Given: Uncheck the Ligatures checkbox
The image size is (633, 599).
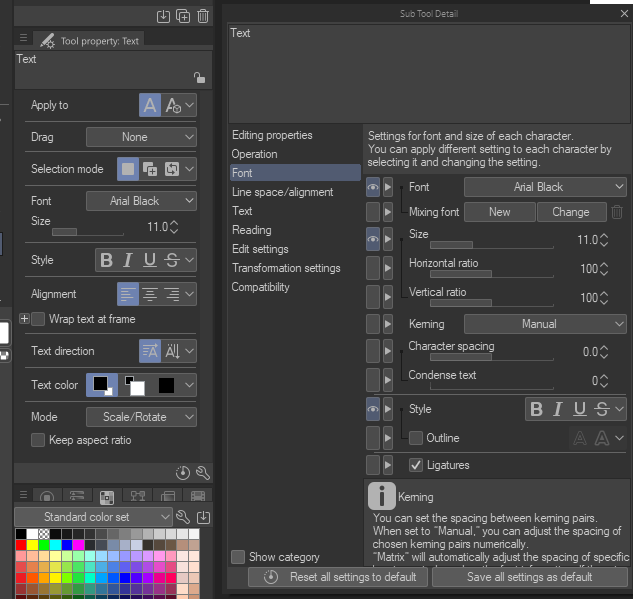Looking at the screenshot, I should tap(416, 465).
